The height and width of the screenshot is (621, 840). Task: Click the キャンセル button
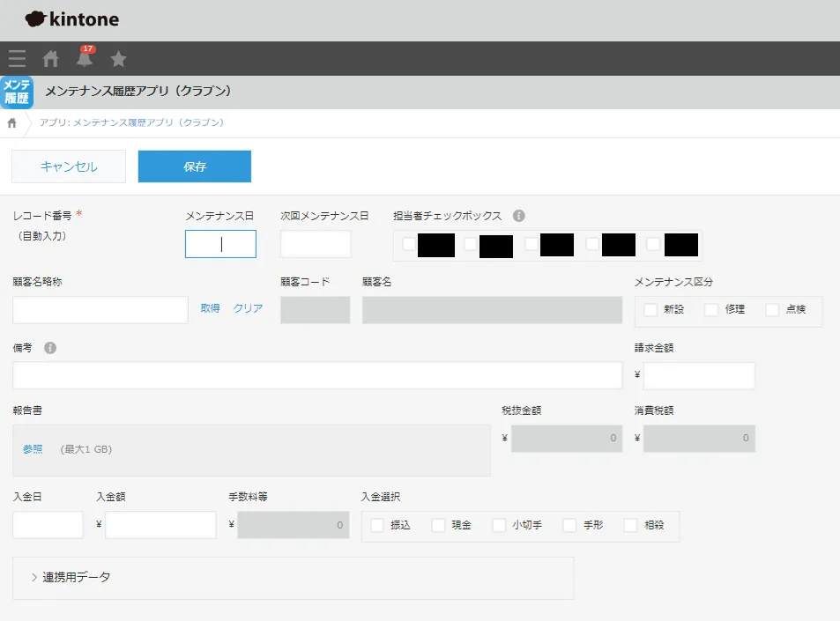(69, 166)
